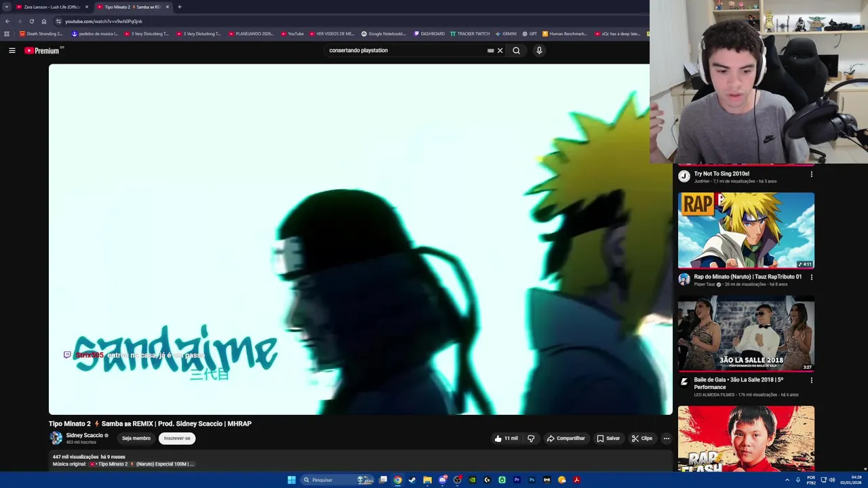The width and height of the screenshot is (868, 488).
Task: Open the on-screen keyboard icon in search
Action: (490, 50)
